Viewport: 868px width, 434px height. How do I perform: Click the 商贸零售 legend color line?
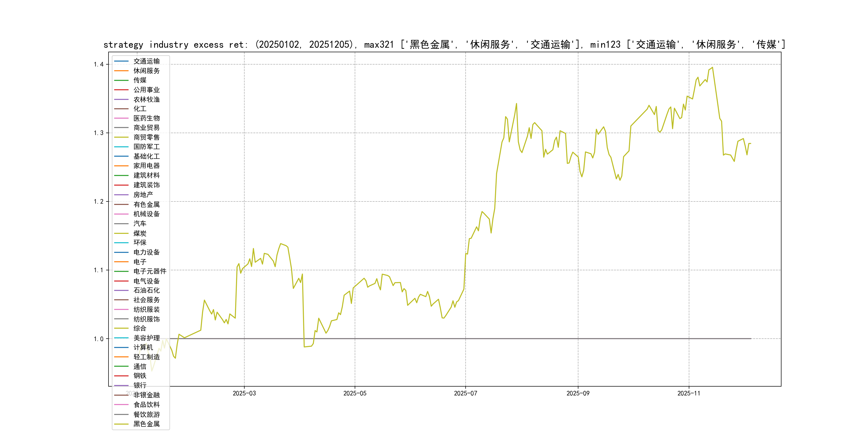121,137
